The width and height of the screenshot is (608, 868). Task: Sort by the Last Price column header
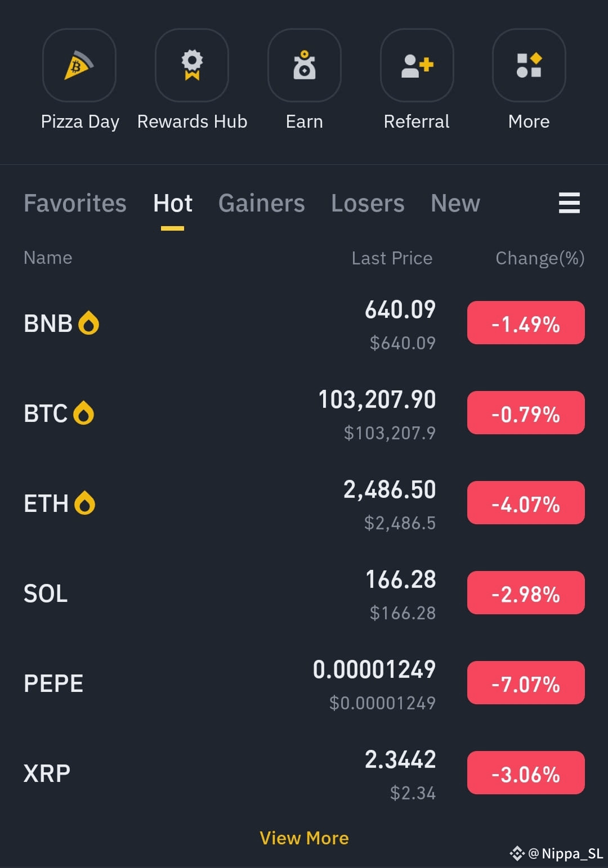point(392,258)
